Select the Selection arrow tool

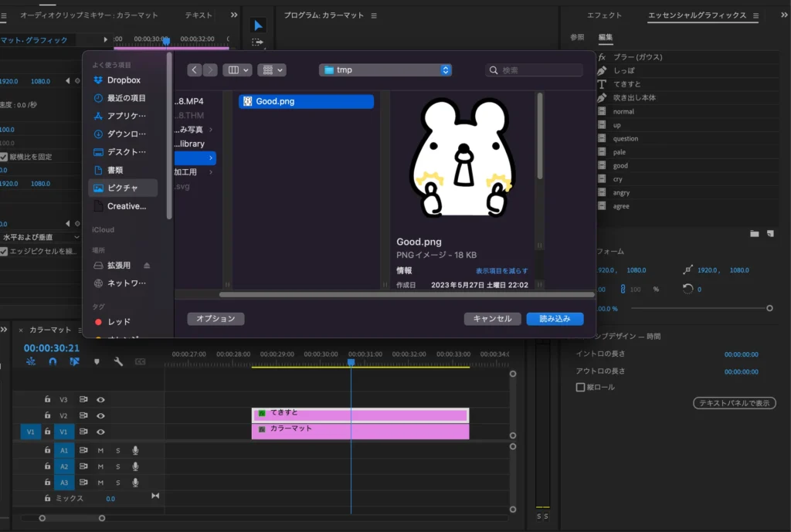pos(258,25)
